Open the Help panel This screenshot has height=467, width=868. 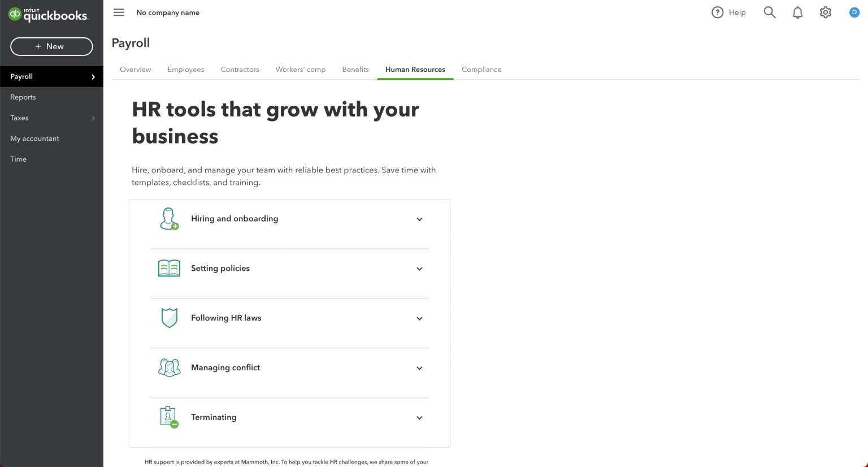click(728, 12)
